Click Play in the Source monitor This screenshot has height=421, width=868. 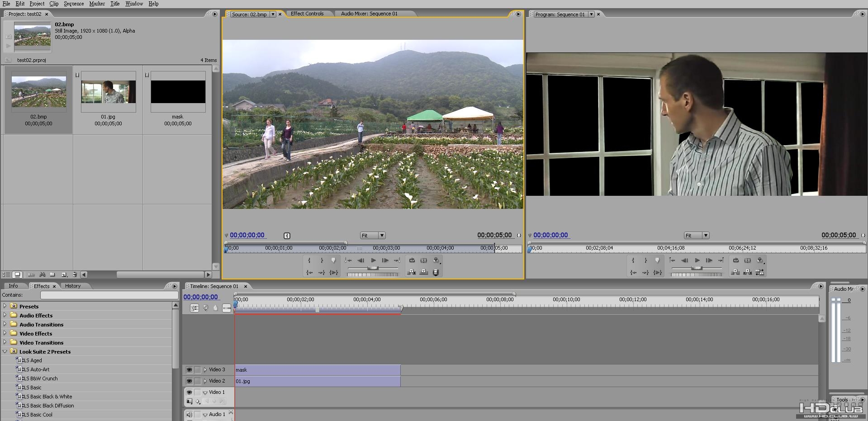coord(373,260)
